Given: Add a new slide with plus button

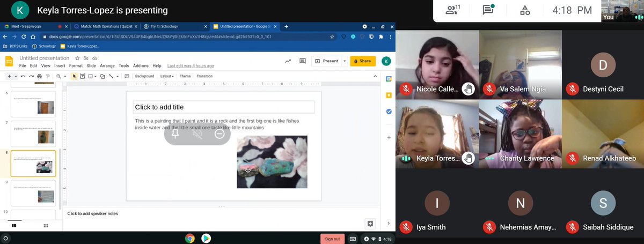Looking at the screenshot, I should [9, 76].
